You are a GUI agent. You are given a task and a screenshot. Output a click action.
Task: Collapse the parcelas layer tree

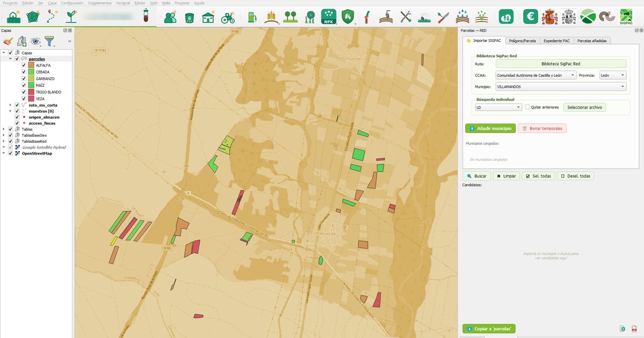pyautogui.click(x=10, y=58)
